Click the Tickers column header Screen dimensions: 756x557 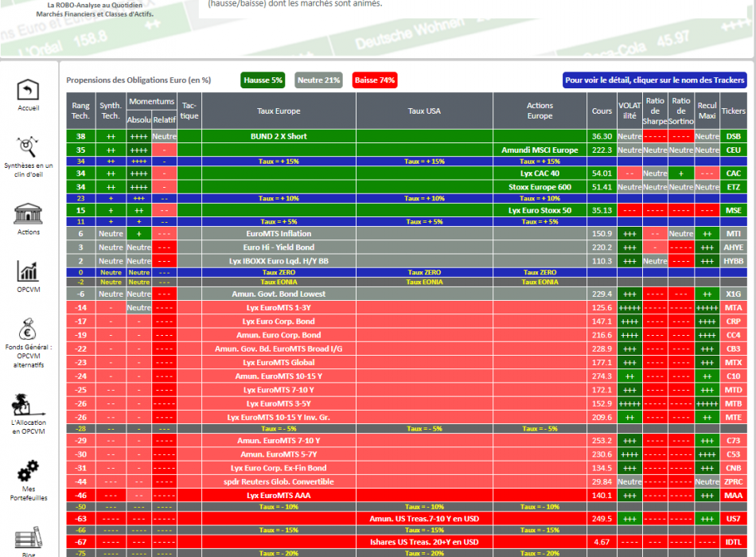click(734, 111)
